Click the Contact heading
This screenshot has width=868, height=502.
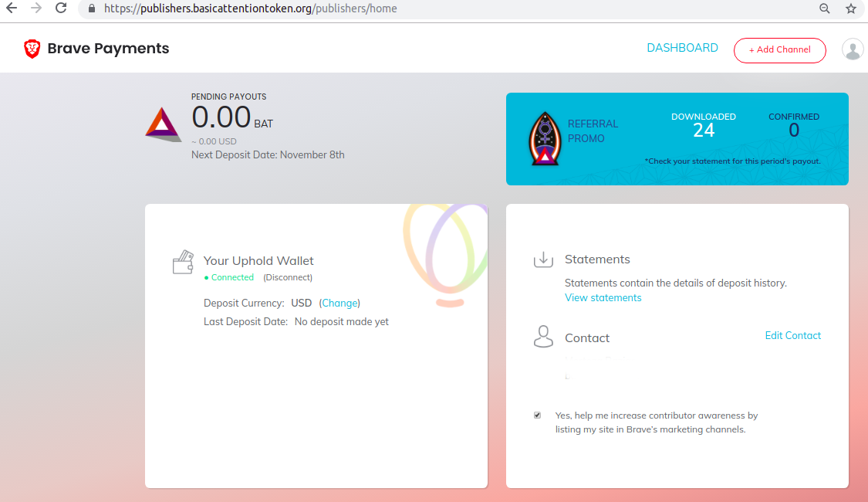pos(587,338)
